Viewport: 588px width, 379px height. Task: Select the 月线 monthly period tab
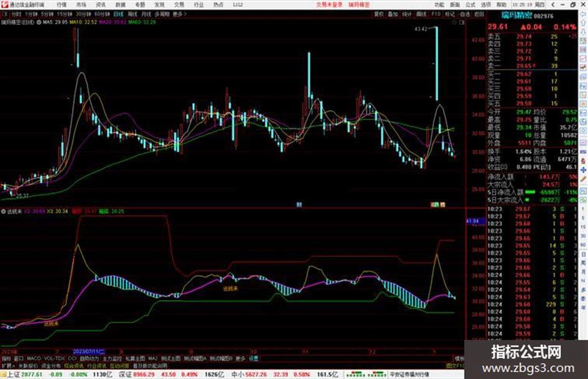click(146, 14)
